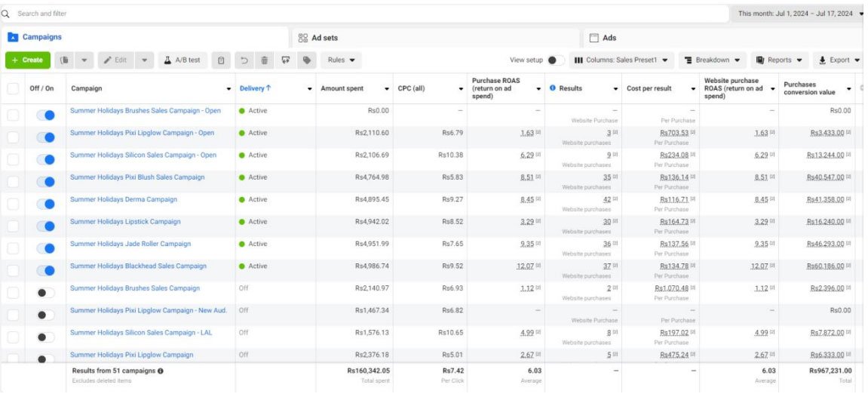Open the date range This month dropdown

[x=799, y=14]
